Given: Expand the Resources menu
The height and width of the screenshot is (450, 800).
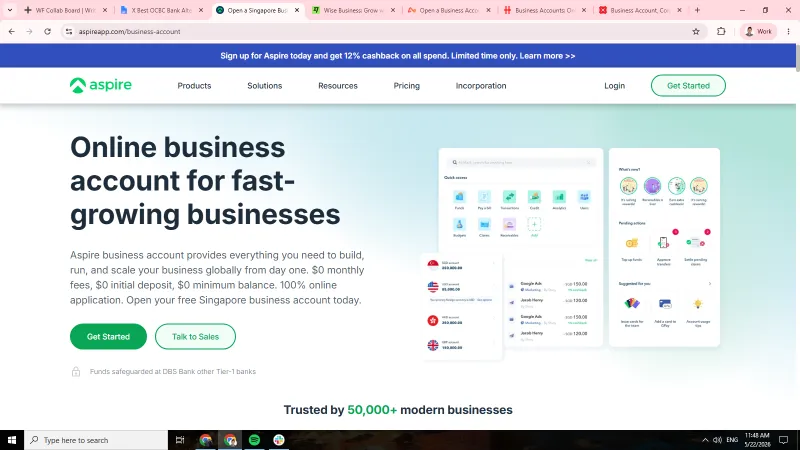Looking at the screenshot, I should [x=338, y=86].
